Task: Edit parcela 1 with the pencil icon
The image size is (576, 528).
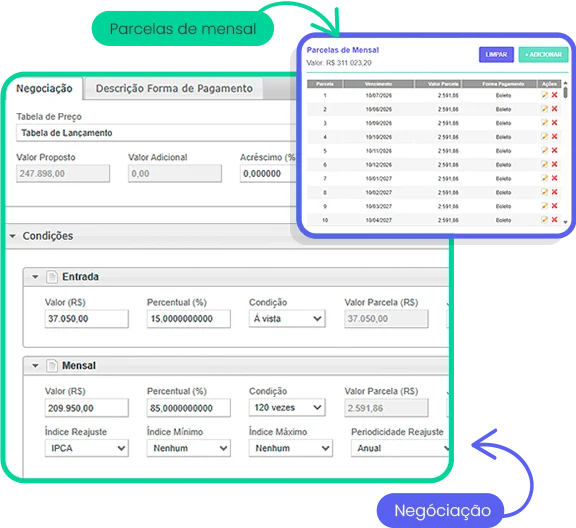Action: 544,95
